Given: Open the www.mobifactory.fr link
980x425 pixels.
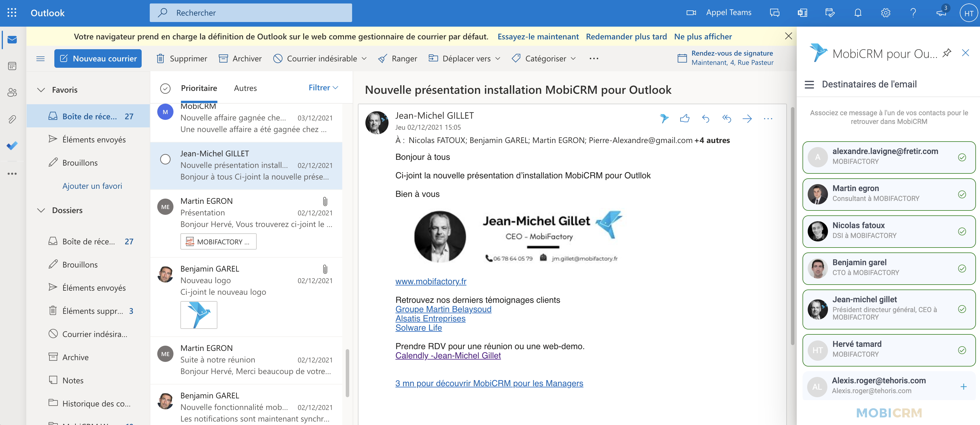Looking at the screenshot, I should (x=431, y=281).
